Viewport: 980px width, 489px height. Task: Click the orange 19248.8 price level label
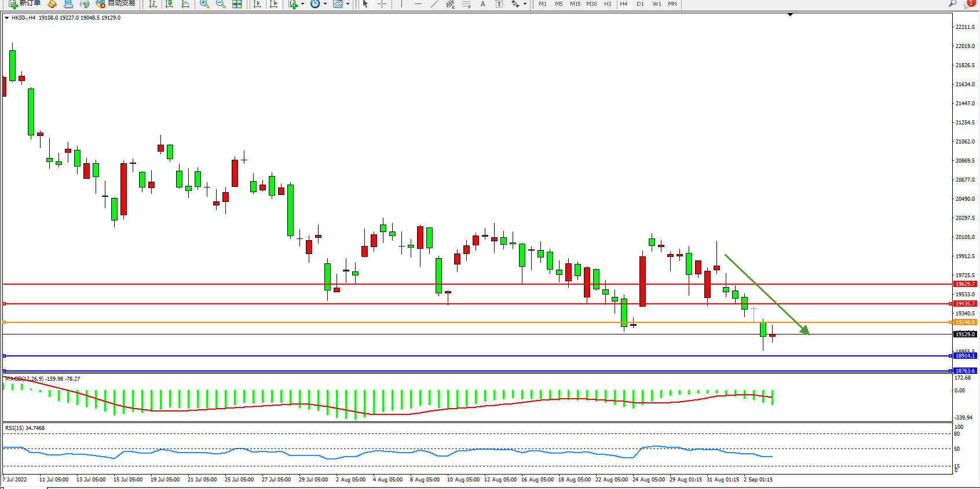965,322
